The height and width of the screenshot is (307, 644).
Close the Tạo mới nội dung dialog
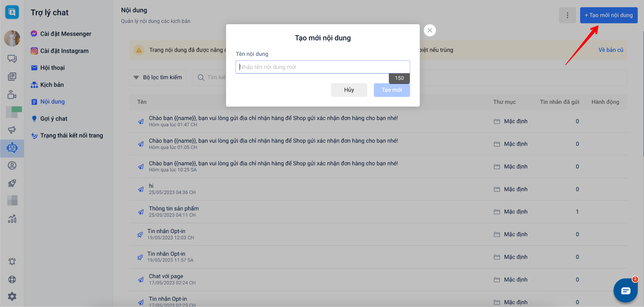430,30
